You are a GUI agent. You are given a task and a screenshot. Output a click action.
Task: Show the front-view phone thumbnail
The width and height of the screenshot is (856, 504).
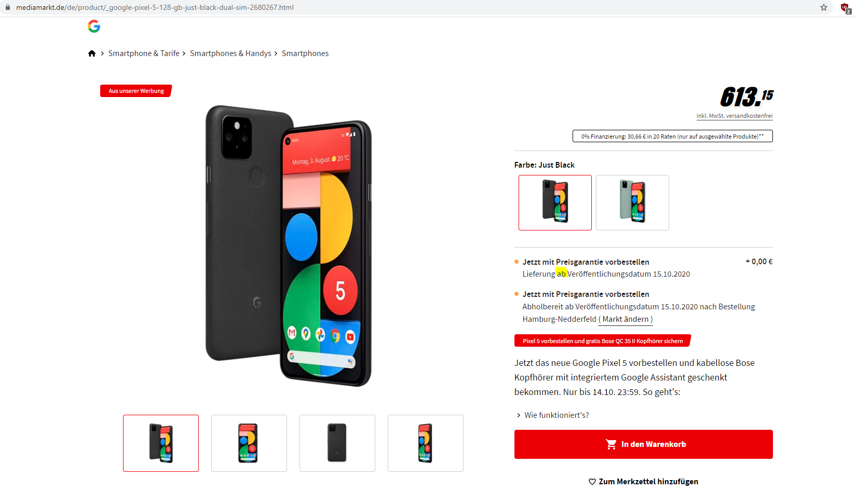click(x=249, y=443)
